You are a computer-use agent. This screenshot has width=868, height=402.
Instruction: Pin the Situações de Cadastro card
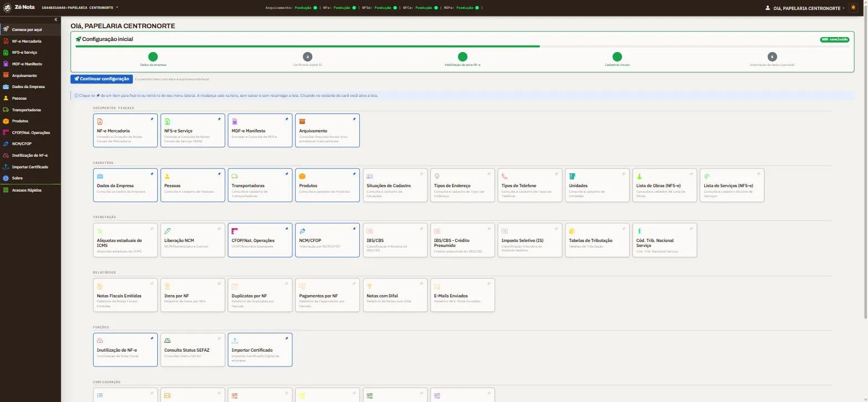tap(421, 174)
